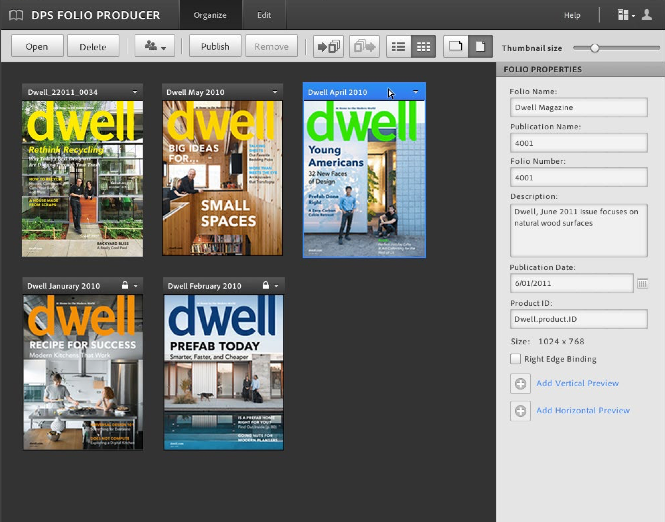Expand Dwell April 2010 folio menu arrow
The height and width of the screenshot is (522, 665).
416,91
